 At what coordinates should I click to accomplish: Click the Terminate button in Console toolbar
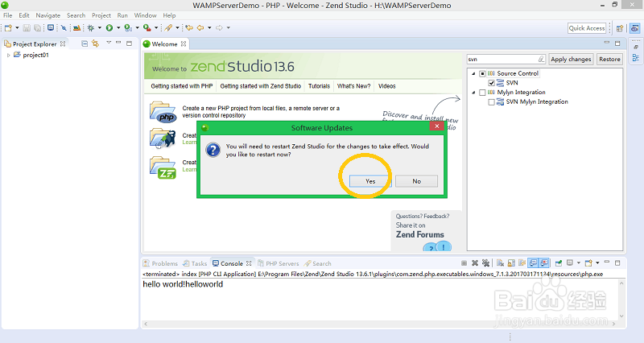[x=464, y=263]
